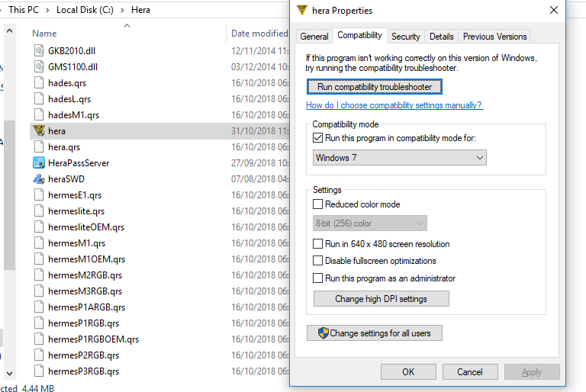Sort files by the Name column header
Image resolution: width=586 pixels, height=392 pixels.
[44, 34]
